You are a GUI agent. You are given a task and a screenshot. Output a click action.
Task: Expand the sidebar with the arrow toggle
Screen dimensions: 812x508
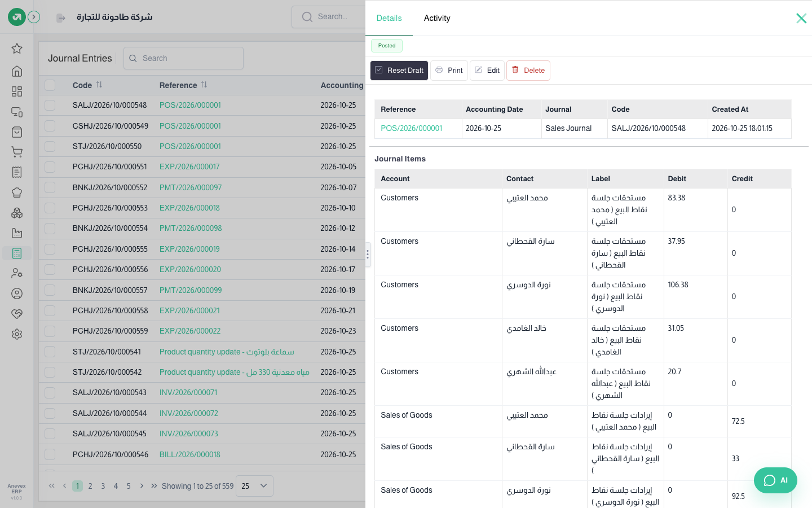click(x=34, y=17)
